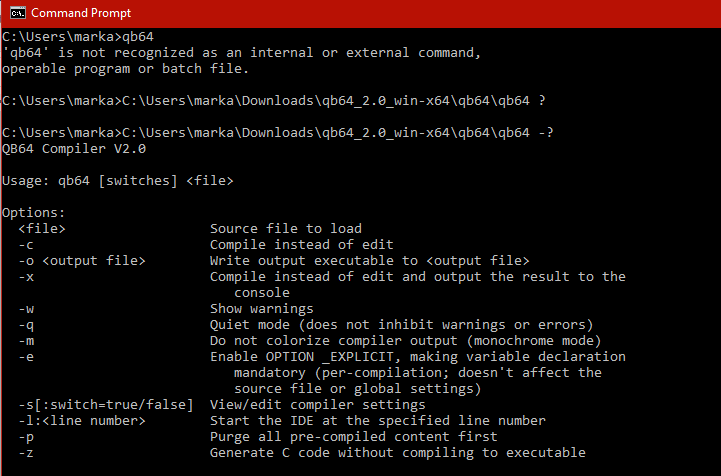Click the 'Show warnings' description
The image size is (721, 476).
point(262,309)
